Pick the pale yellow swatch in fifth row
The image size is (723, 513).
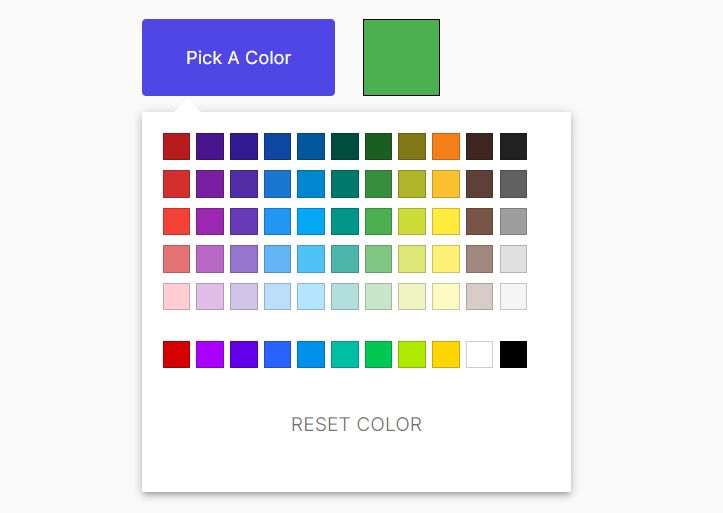446,296
